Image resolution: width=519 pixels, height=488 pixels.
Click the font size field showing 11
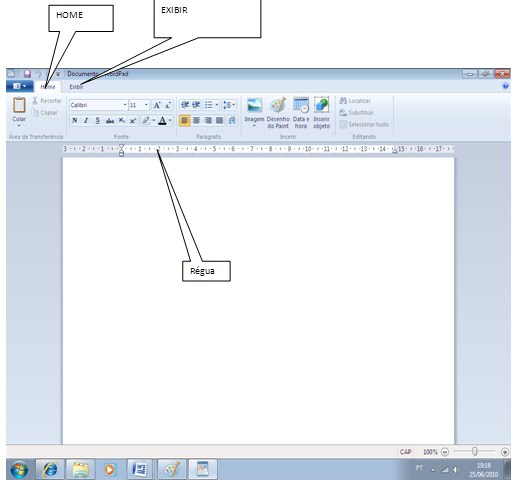[x=137, y=105]
